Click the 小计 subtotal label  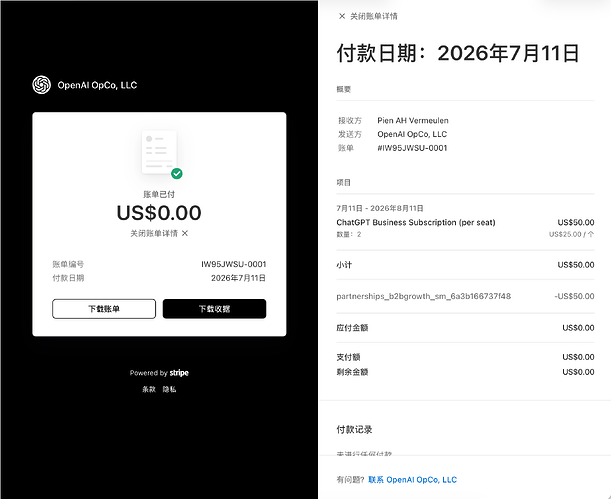pos(344,265)
